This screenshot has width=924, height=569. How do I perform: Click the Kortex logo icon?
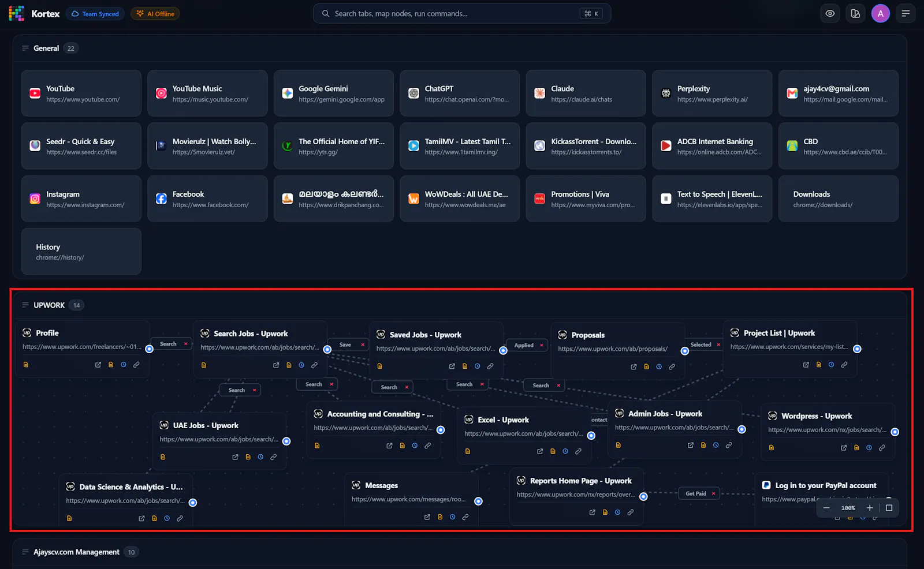click(16, 13)
